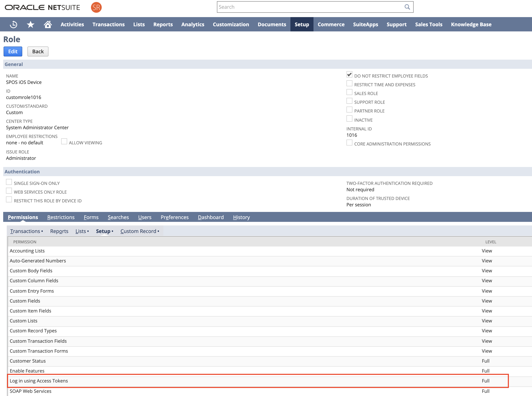Click the blue Edit button
532x396 pixels.
coord(13,51)
